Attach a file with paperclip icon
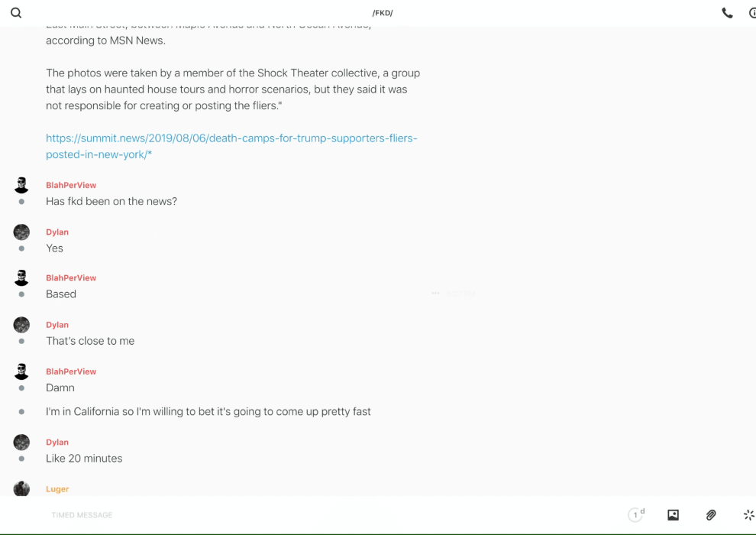Image resolution: width=756 pixels, height=535 pixels. coord(711,515)
